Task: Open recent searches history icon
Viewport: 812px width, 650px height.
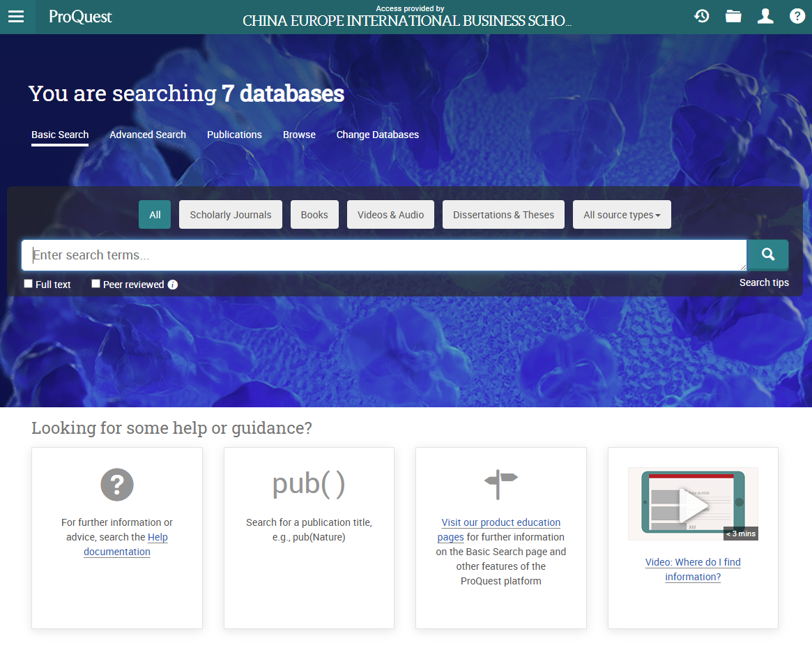Action: tap(701, 16)
